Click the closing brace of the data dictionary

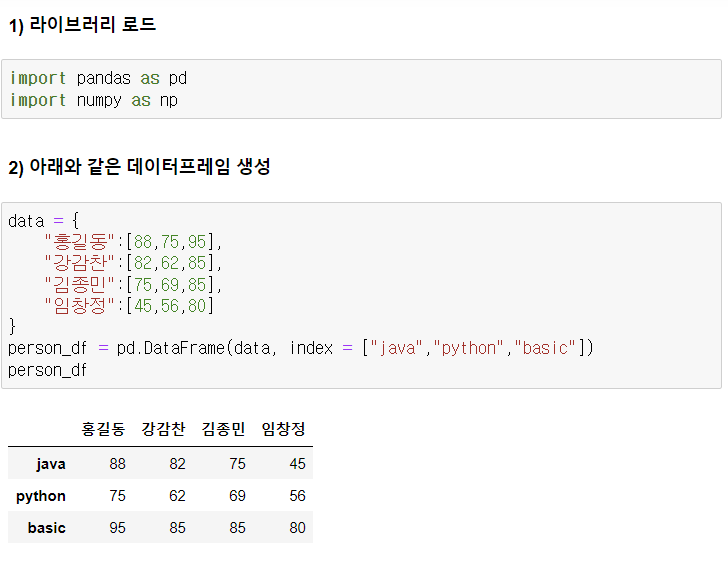tap(12, 326)
